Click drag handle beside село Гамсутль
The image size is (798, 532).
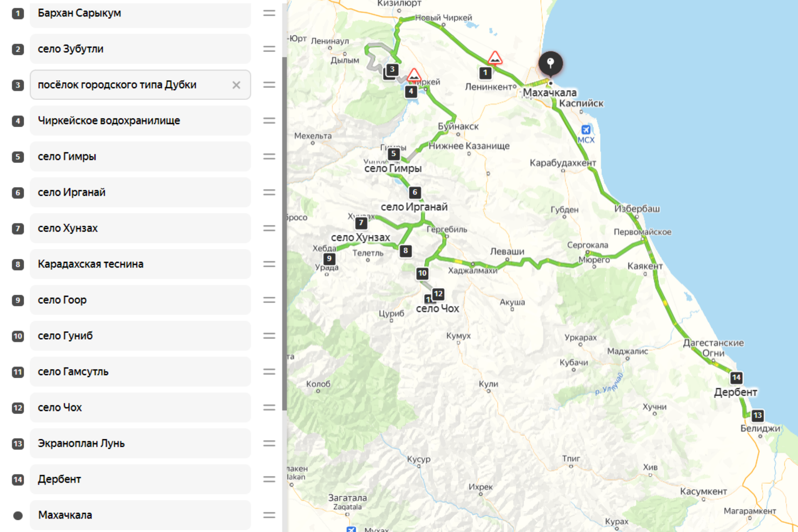point(269,372)
